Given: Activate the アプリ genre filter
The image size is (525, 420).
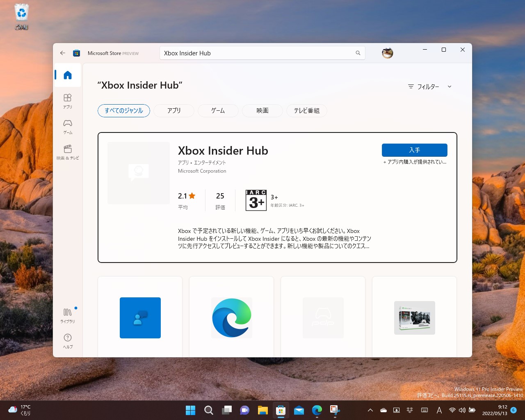Looking at the screenshot, I should [173, 110].
